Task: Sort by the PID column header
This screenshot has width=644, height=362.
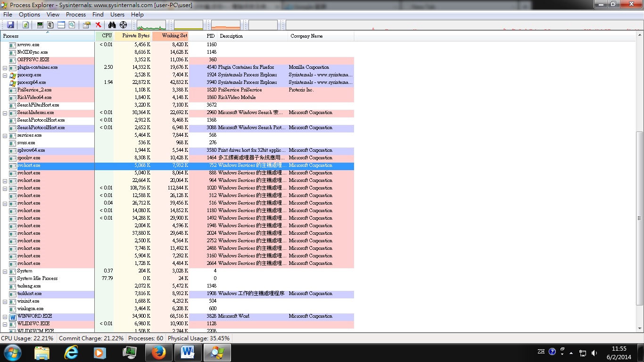Action: click(203, 36)
